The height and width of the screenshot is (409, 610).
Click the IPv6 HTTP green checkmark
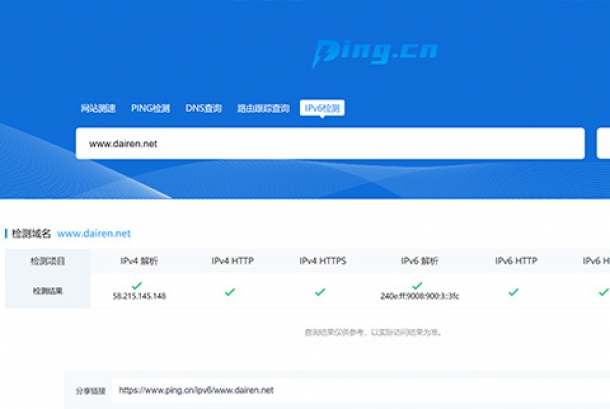coord(513,292)
